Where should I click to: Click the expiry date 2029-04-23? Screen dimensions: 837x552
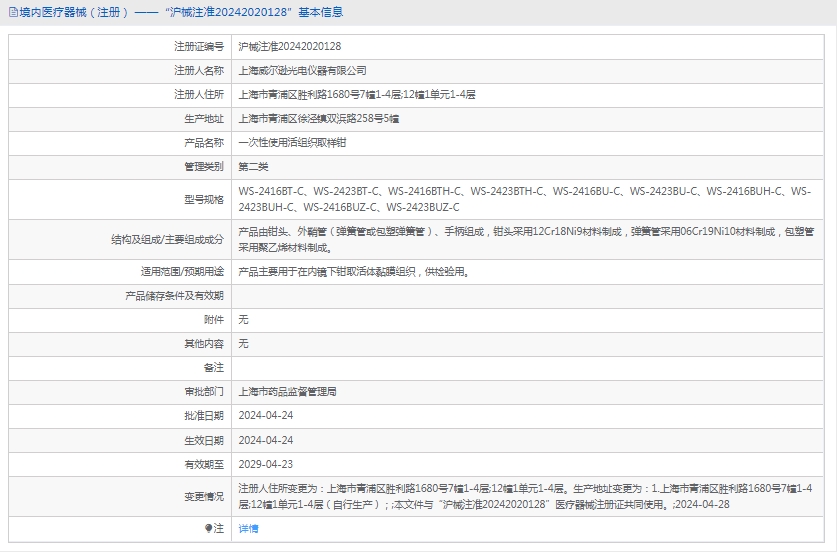click(265, 464)
